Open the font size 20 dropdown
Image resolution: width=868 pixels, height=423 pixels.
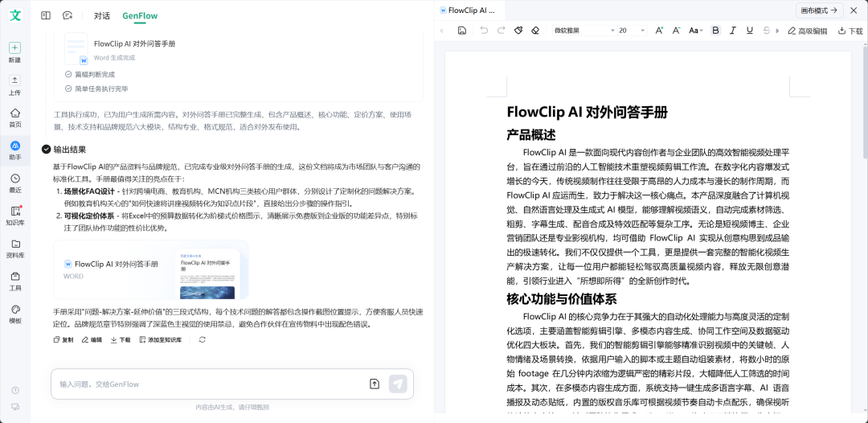632,31
